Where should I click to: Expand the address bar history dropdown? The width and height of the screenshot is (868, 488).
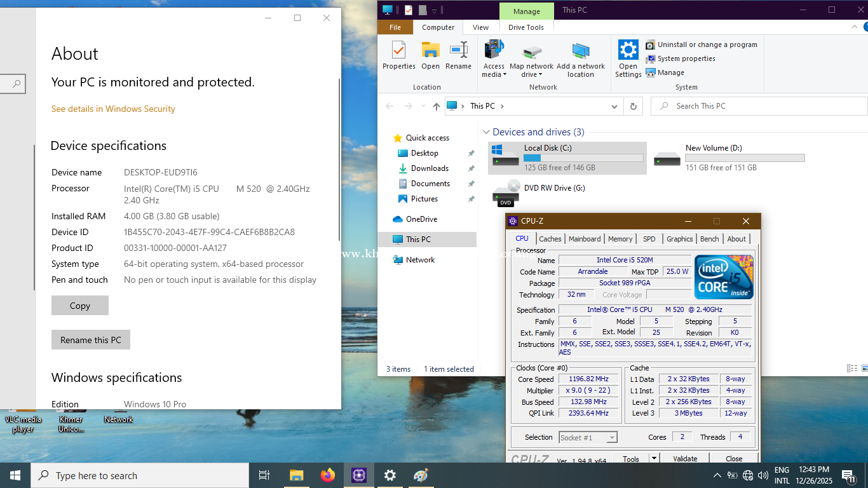tap(614, 106)
